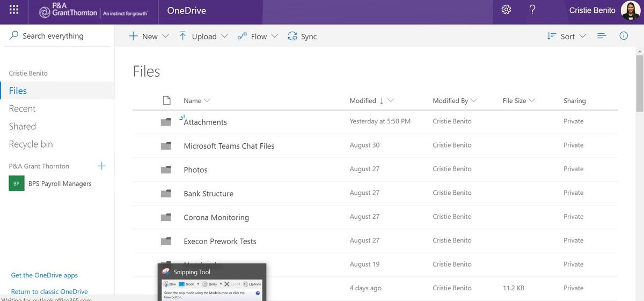Open the app launcher waffle icon
The image size is (644, 301).
click(14, 10)
